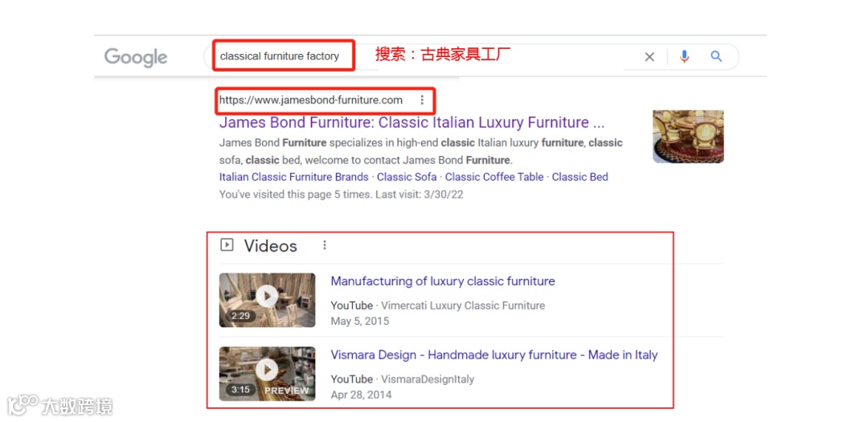Viewport: 868px width, 422px height.
Task: Click the blue magnifier search icon
Action: [716, 56]
